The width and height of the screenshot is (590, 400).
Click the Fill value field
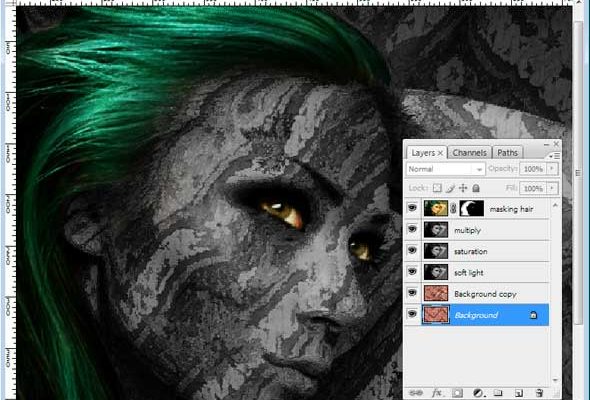533,188
